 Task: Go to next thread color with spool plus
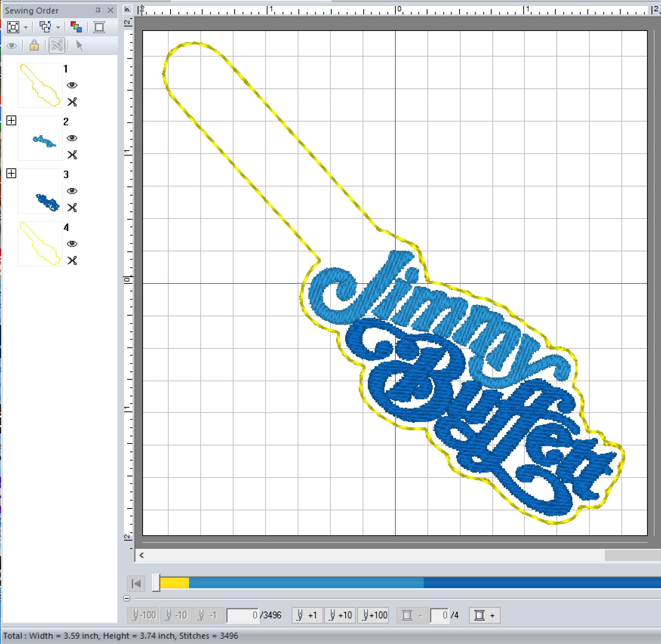tap(485, 615)
